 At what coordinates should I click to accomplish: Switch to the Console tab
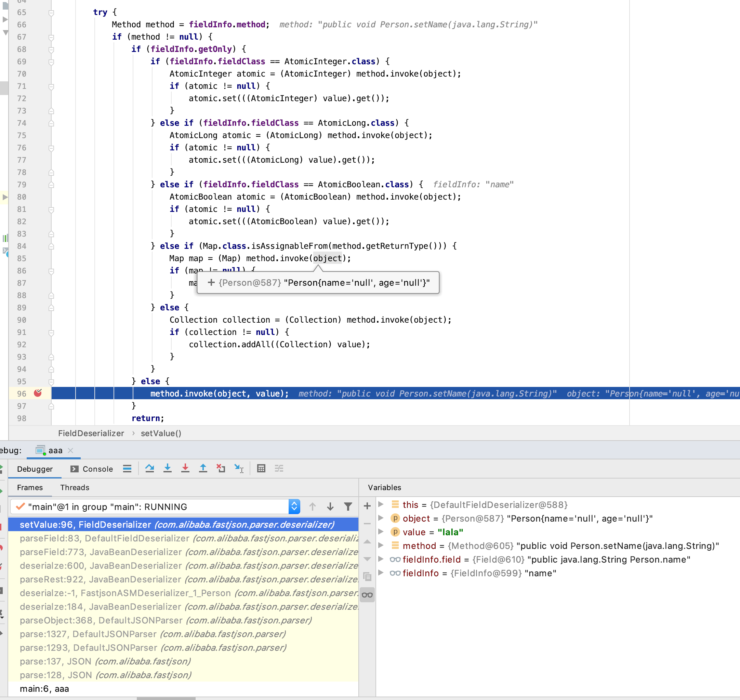pyautogui.click(x=92, y=469)
